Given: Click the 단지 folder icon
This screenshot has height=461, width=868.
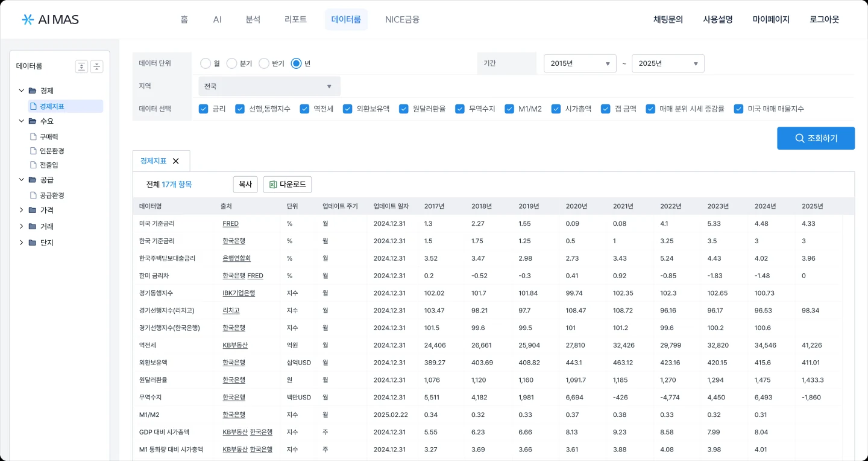Looking at the screenshot, I should [33, 243].
